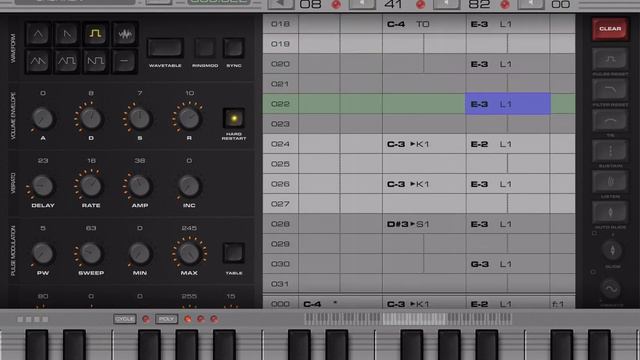Click the Pulse Reset icon button
This screenshot has width=640, height=360.
(610, 60)
